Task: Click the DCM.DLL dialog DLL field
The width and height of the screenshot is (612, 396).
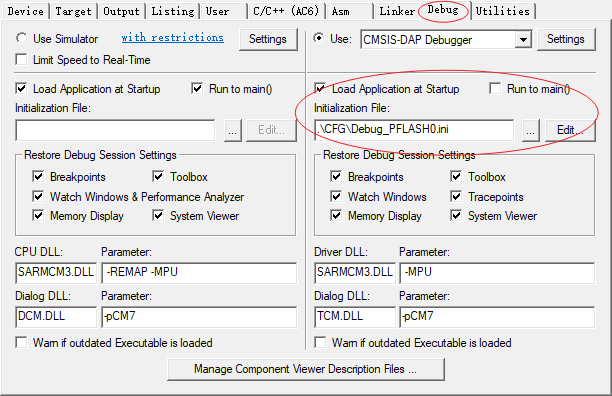Action: tap(56, 316)
